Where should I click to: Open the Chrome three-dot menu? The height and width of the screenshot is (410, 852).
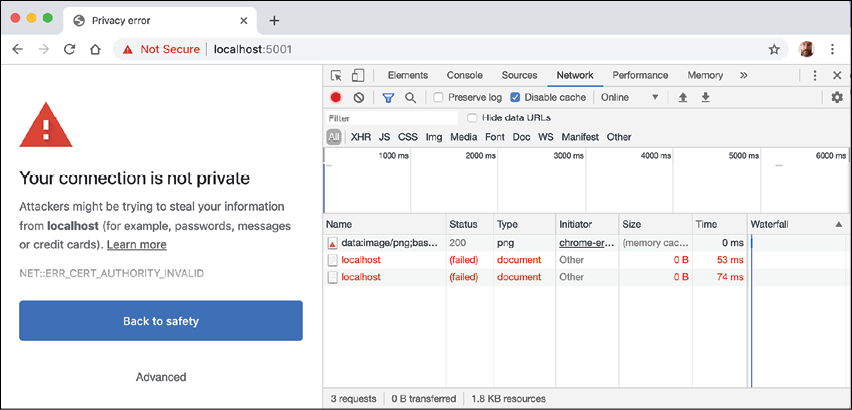(x=832, y=49)
